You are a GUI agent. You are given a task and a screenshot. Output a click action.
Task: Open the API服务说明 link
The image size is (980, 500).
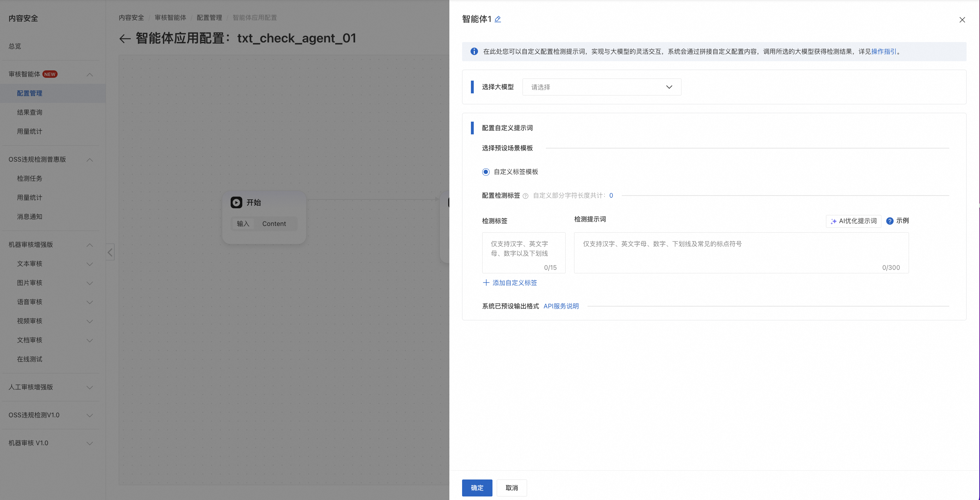[561, 306]
